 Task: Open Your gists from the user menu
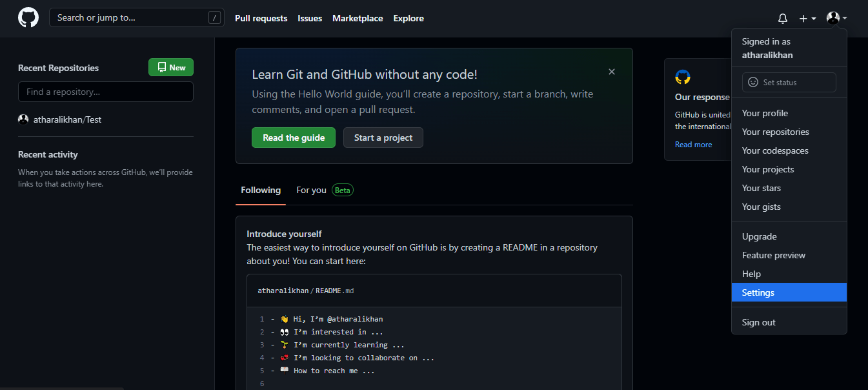(789, 207)
